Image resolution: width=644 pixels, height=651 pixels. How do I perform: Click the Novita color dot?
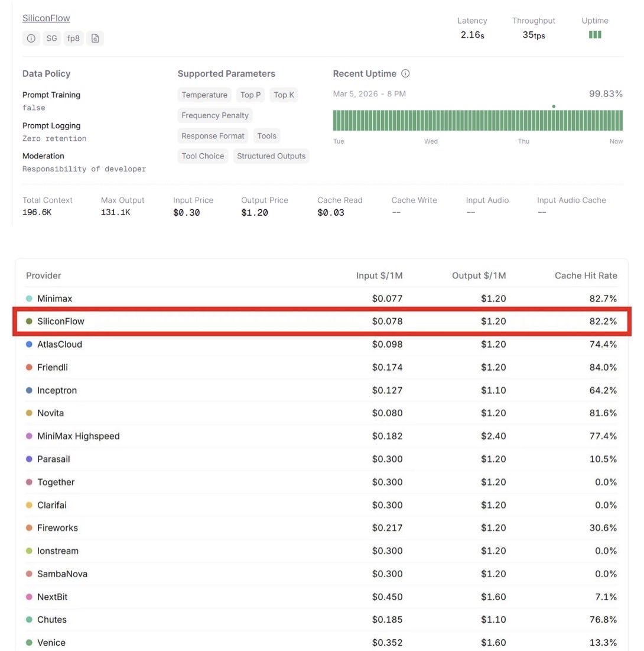29,413
